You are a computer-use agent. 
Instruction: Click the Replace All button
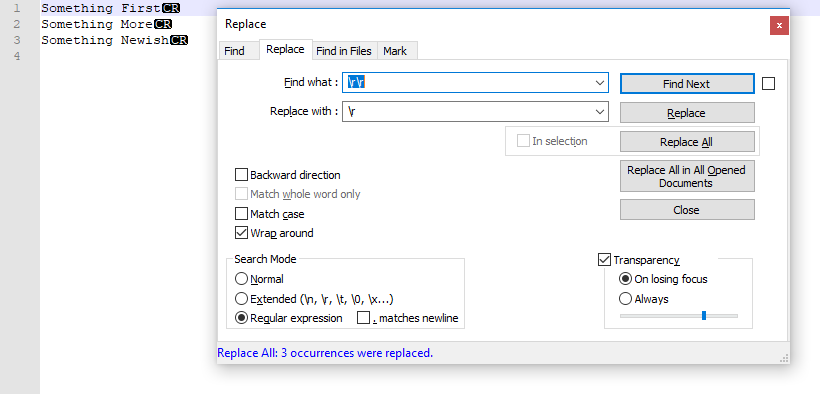pos(687,142)
